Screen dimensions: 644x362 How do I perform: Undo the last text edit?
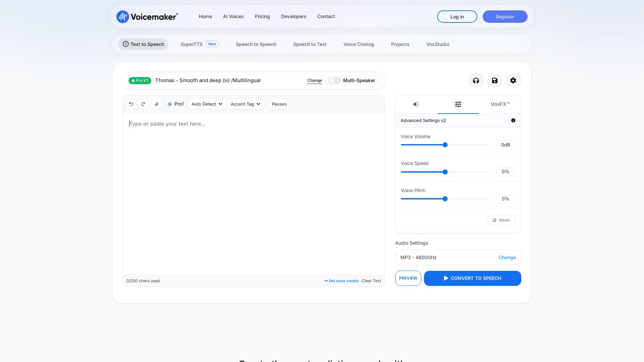coord(131,104)
